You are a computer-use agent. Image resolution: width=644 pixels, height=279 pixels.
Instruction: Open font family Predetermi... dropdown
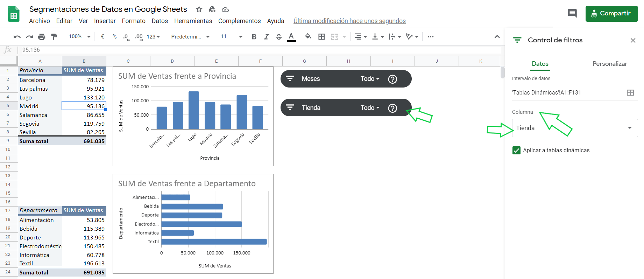pos(190,37)
